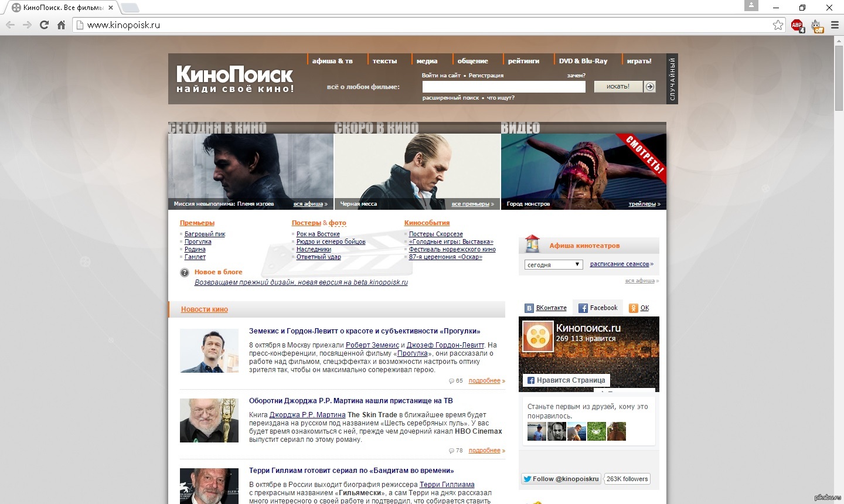
Task: Open Багровый пик premiere link
Action: 205,234
